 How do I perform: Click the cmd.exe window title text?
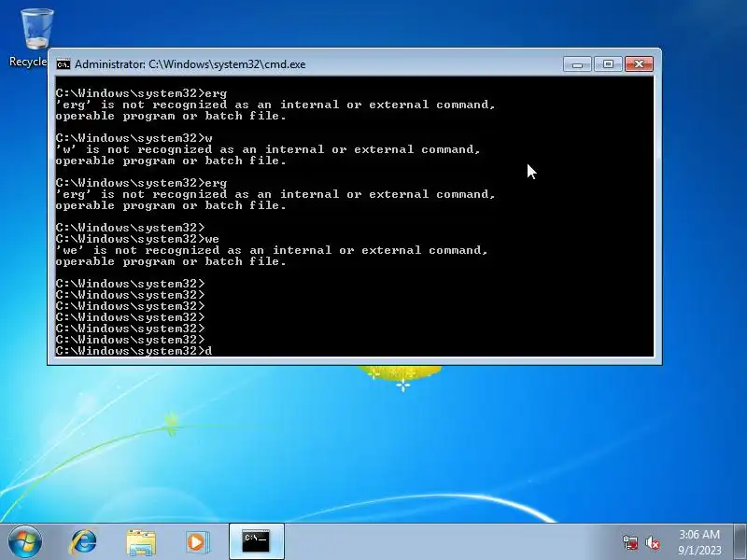click(190, 64)
